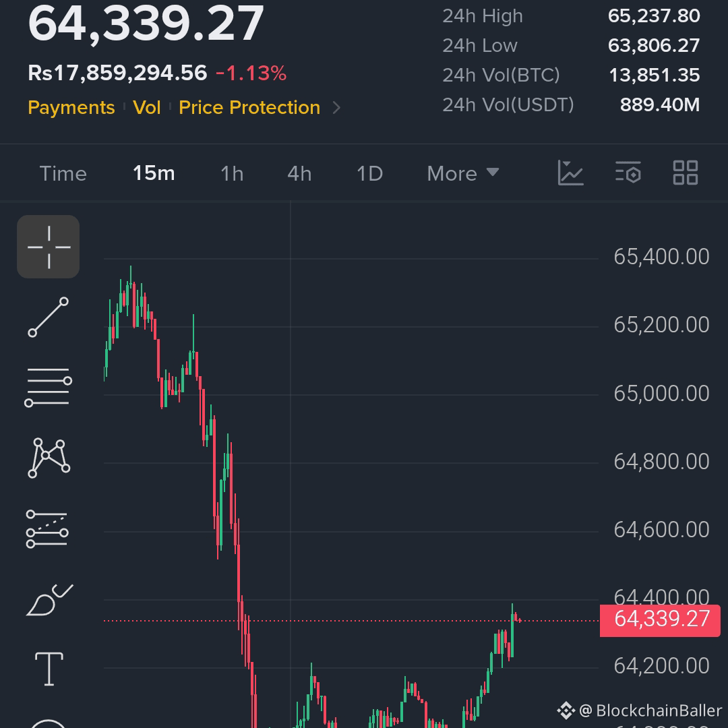
Task: Open the multi-chart grid layout icon
Action: coord(686,173)
